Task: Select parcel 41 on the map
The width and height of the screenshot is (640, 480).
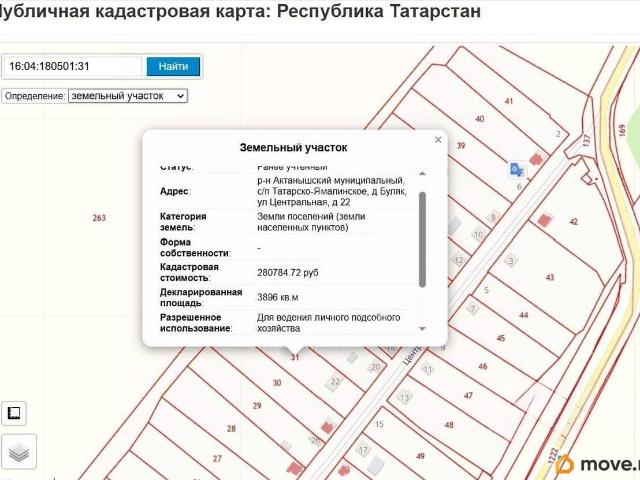Action: [509, 101]
